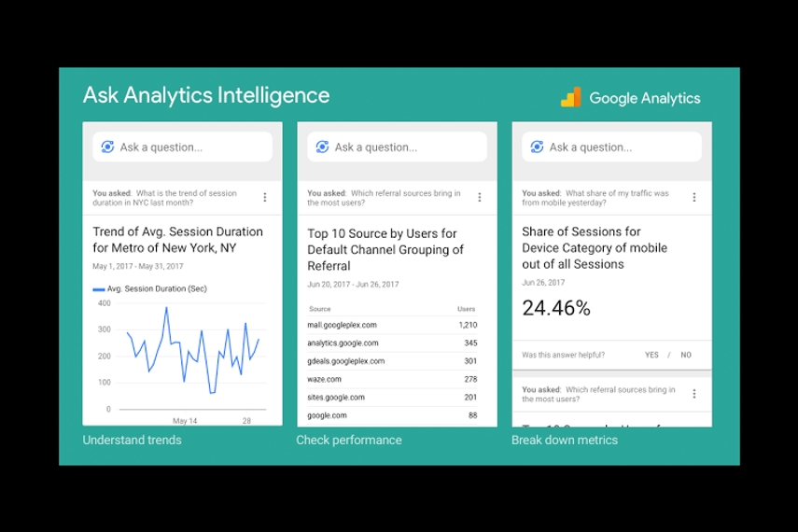Click Analytics Intelligence icon in middle search box
The width and height of the screenshot is (798, 532).
pyautogui.click(x=322, y=147)
